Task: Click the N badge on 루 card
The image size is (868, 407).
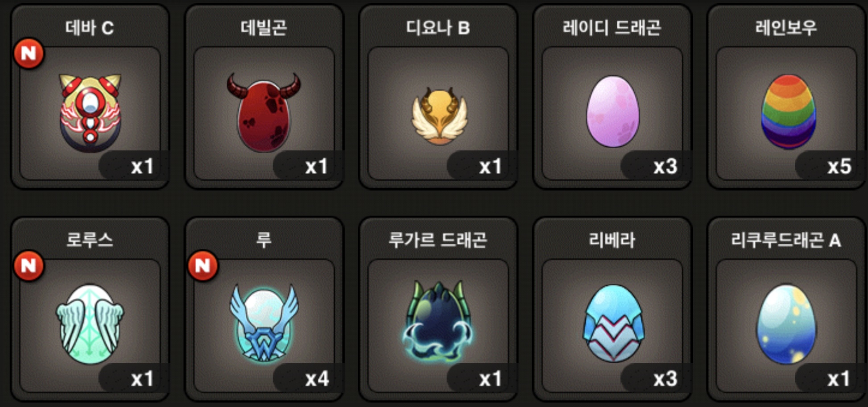Action: click(203, 266)
